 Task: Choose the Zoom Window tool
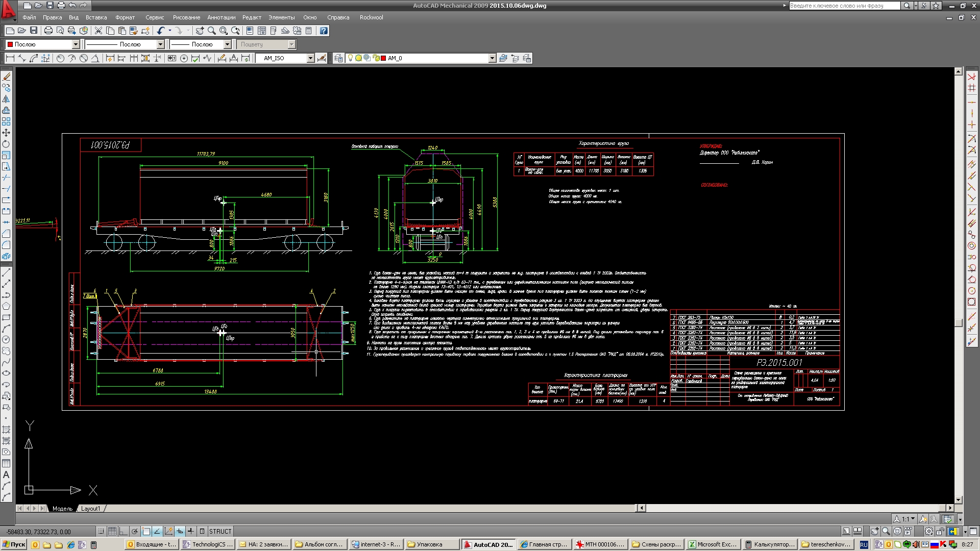pyautogui.click(x=223, y=31)
